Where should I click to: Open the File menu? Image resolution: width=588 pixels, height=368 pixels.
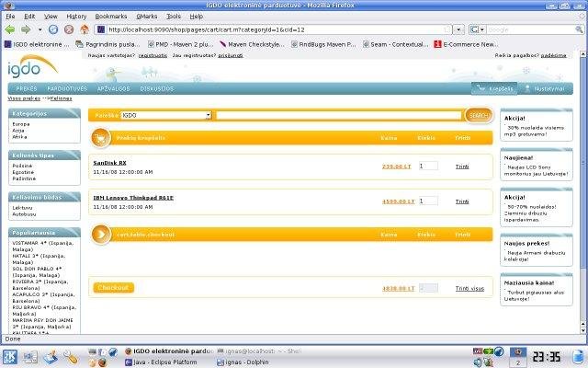[x=10, y=17]
